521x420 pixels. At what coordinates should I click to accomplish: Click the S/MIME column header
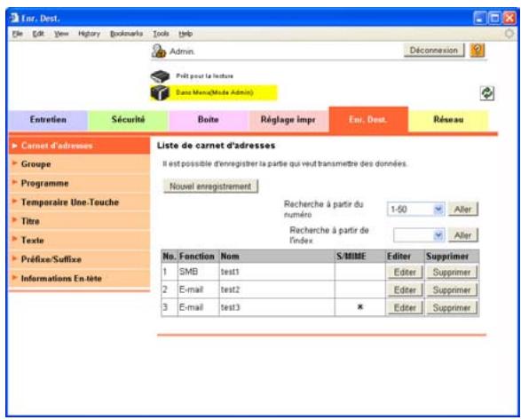pos(359,257)
